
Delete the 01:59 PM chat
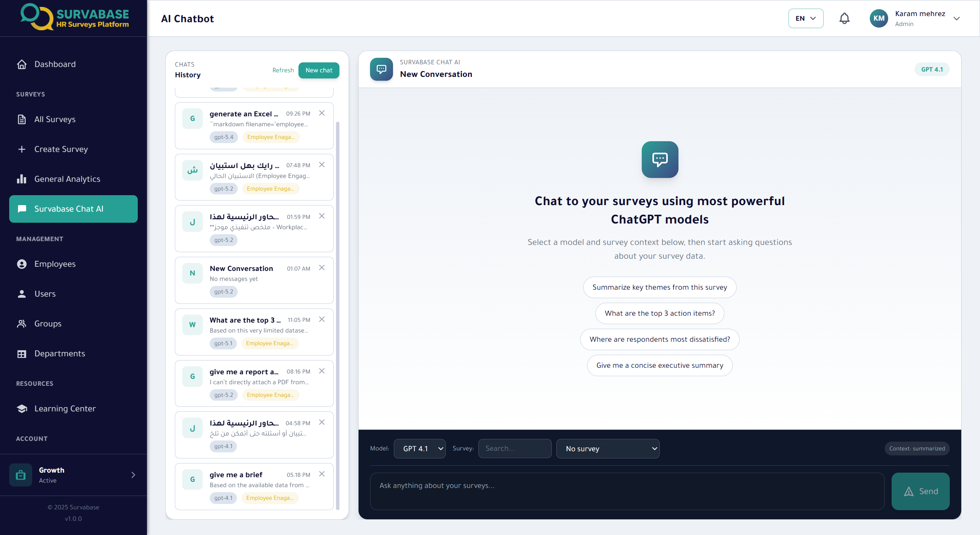pos(322,216)
